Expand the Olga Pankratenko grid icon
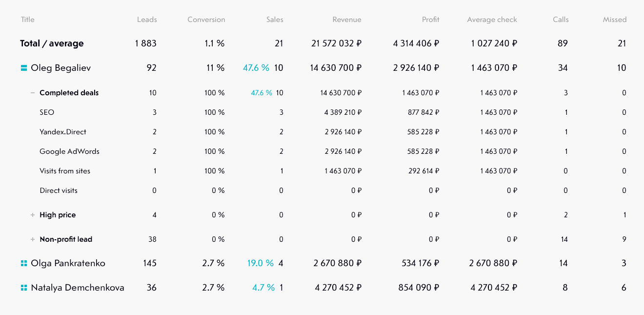This screenshot has width=644, height=315. coord(23,264)
